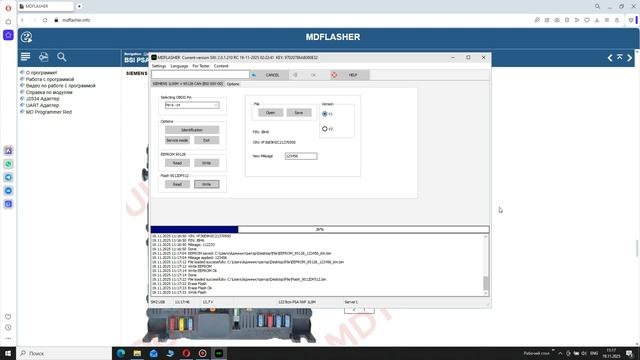Open tab search magnifier in title bar

point(597,7)
